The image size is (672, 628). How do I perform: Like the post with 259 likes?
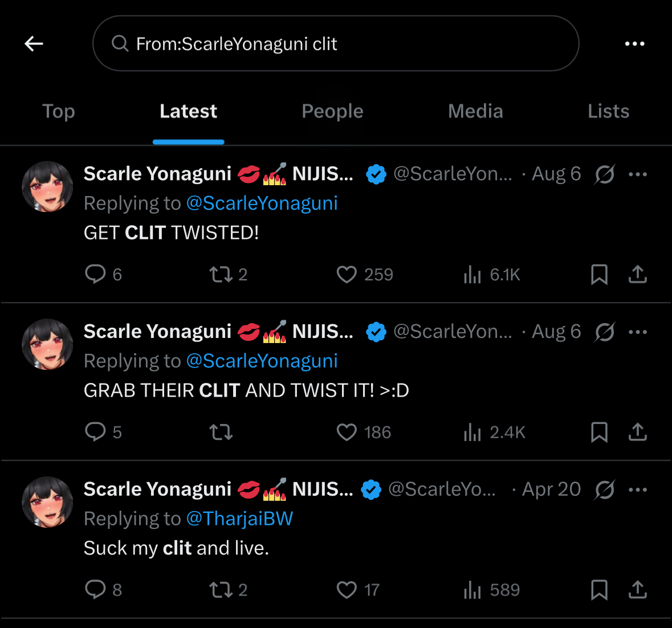[347, 274]
